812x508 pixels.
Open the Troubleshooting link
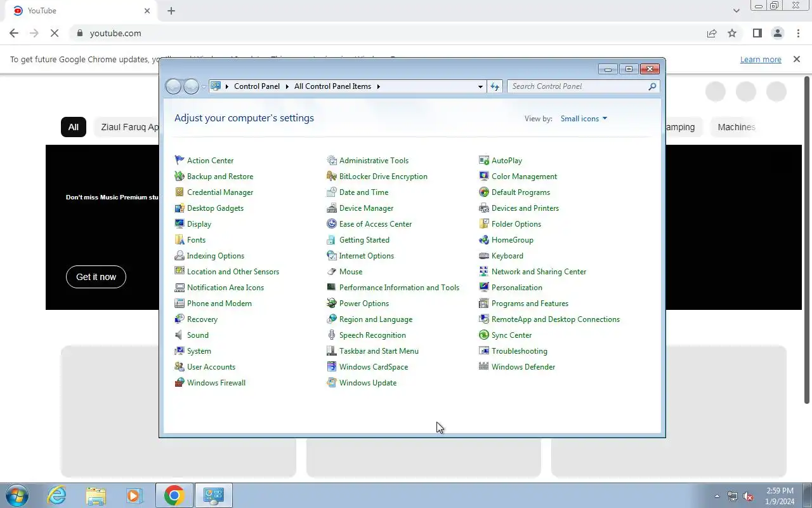(x=519, y=351)
